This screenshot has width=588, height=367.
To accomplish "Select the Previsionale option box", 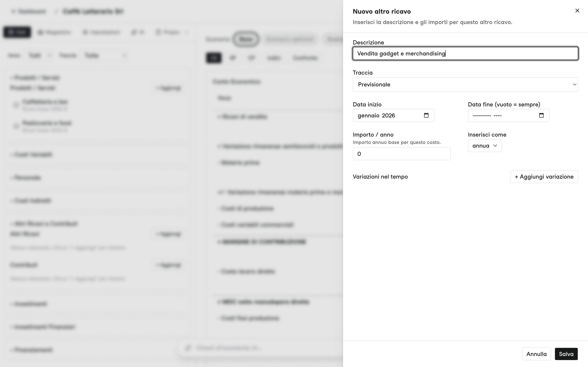I will (x=465, y=84).
